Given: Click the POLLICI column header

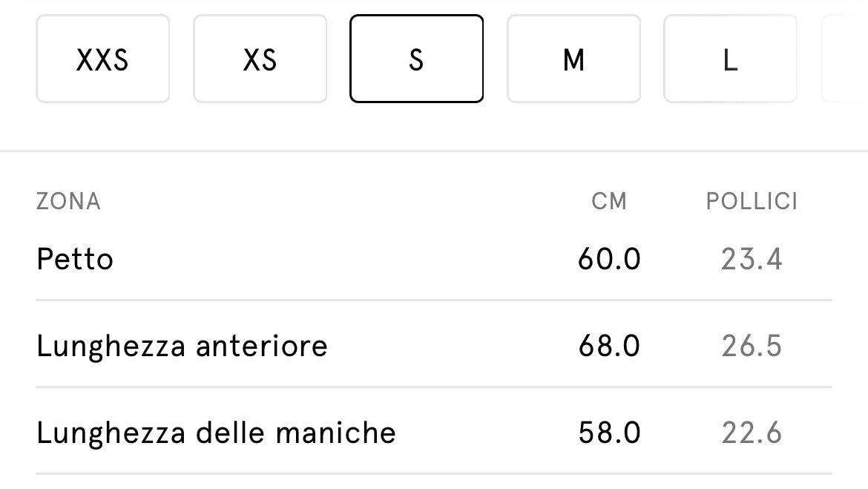Looking at the screenshot, I should 752,201.
